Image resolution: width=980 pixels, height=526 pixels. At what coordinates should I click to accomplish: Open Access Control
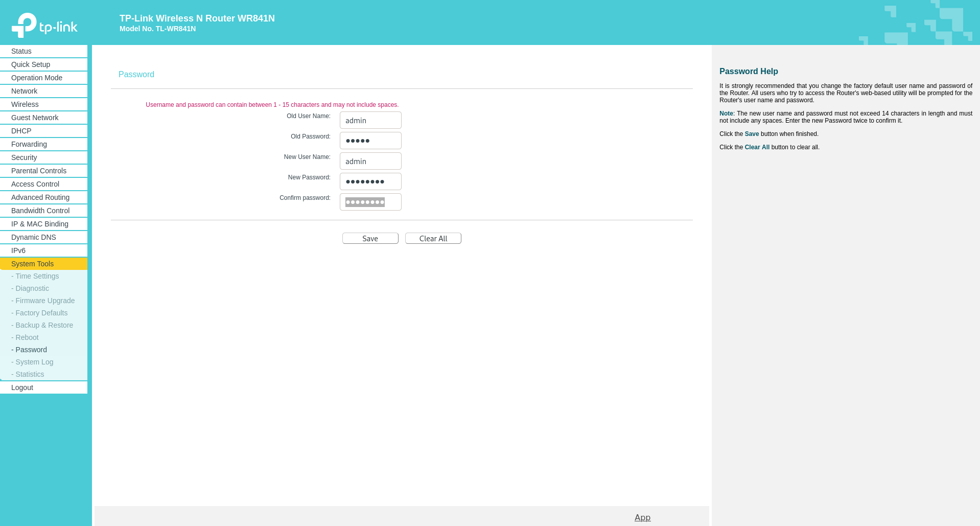(43, 184)
